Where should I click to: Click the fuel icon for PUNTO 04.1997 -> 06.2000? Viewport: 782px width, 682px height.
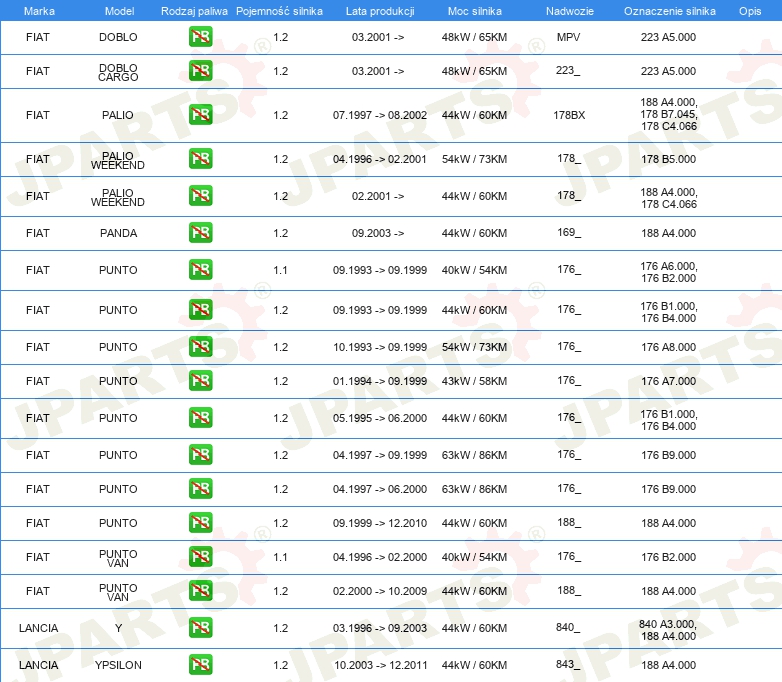point(200,488)
